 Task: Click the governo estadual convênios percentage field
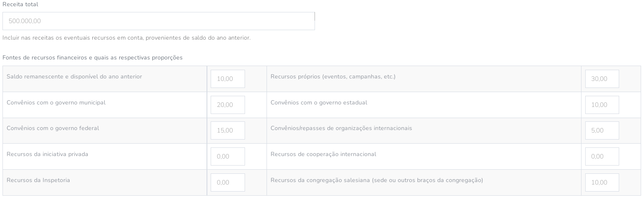point(602,105)
